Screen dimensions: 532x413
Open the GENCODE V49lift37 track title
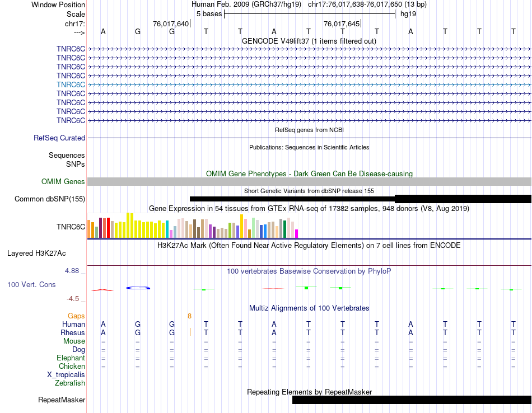pos(309,41)
